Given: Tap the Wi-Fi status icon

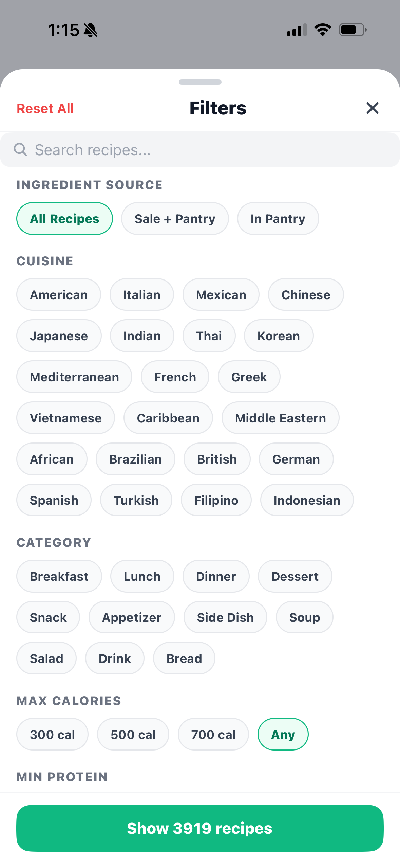Looking at the screenshot, I should [x=323, y=30].
